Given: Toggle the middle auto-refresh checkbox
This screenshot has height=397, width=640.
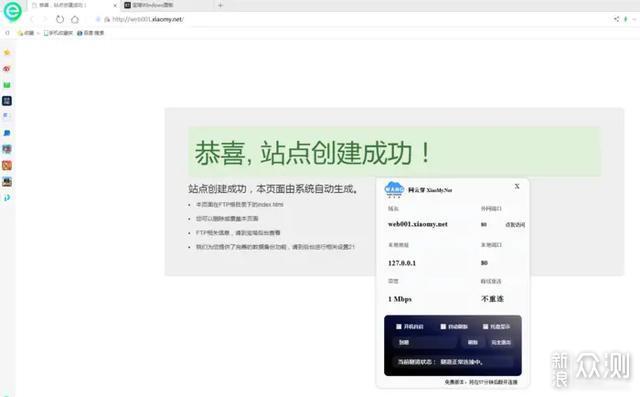Looking at the screenshot, I should click(443, 326).
